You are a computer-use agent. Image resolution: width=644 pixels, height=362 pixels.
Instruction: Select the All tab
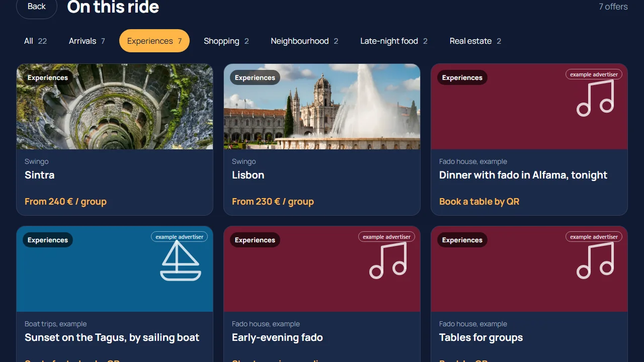pos(35,41)
